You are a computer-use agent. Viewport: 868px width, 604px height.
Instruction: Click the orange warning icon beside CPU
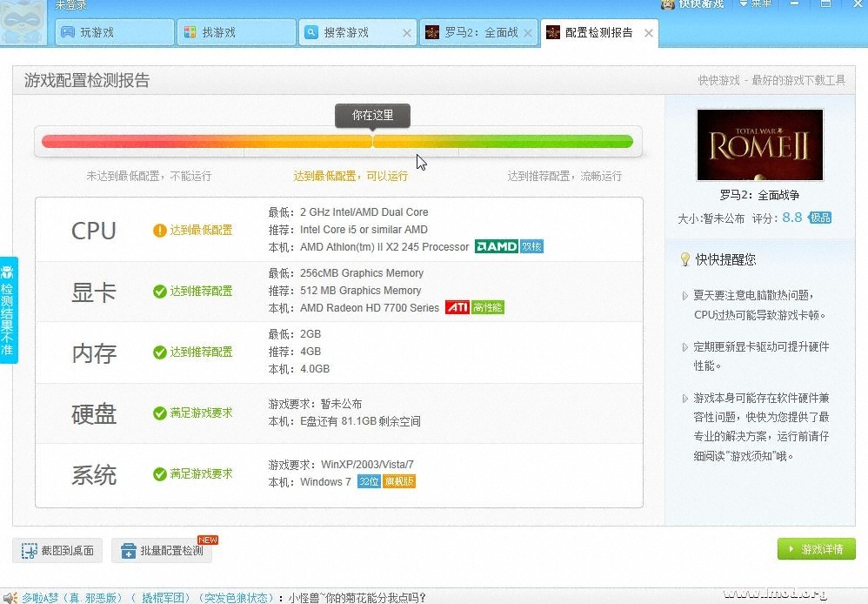[x=159, y=231]
